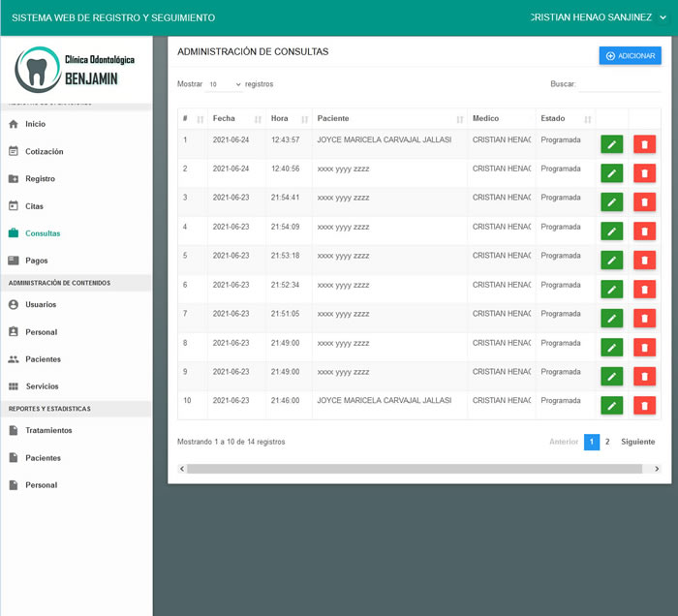The width and height of the screenshot is (678, 616).
Task: Delete row 8 consulta
Action: tap(644, 347)
